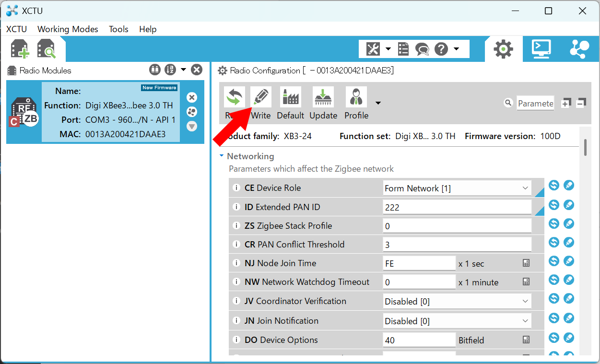Image resolution: width=600 pixels, height=364 pixels.
Task: Show info for CE Device Role
Action: click(236, 188)
